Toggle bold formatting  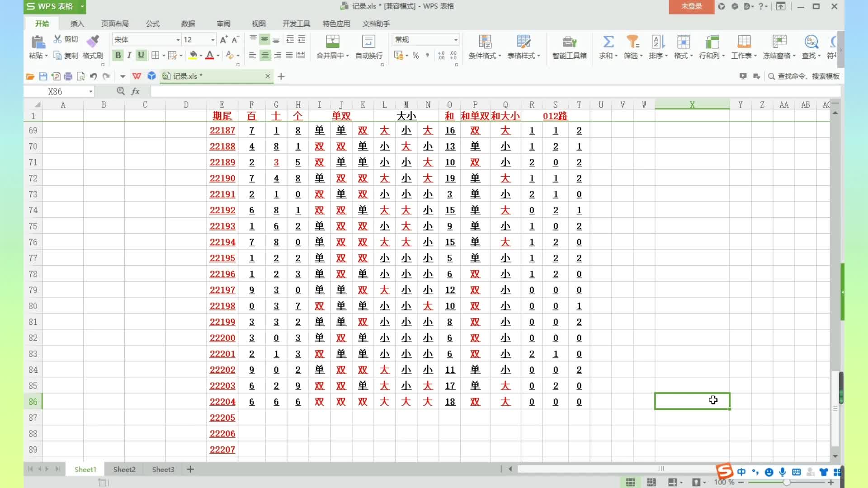click(x=118, y=55)
